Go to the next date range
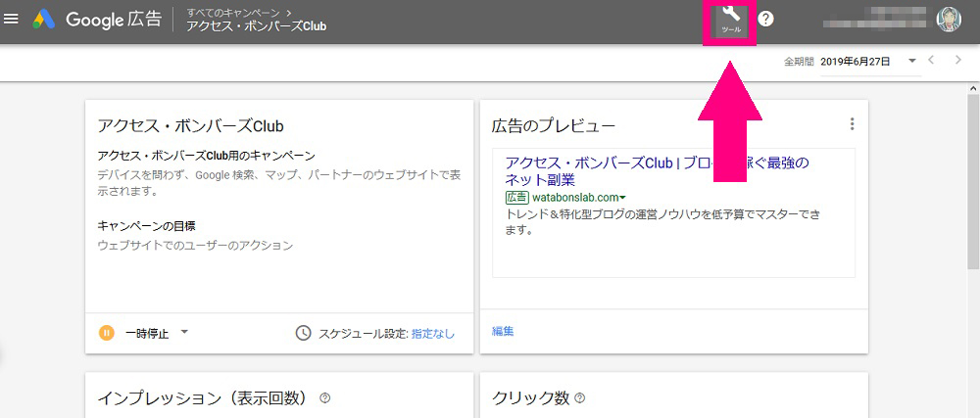This screenshot has height=418, width=980. coord(958,61)
